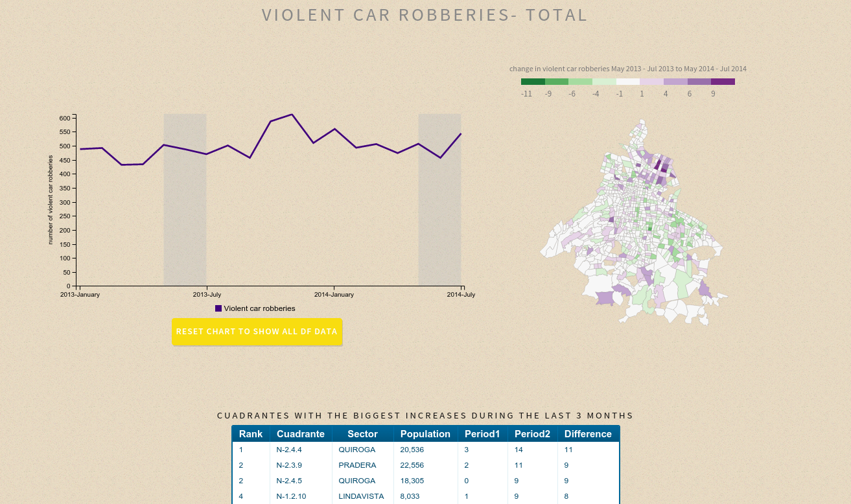Screen dimensions: 851x504
Task: Sort by the Difference column header
Action: [x=588, y=434]
